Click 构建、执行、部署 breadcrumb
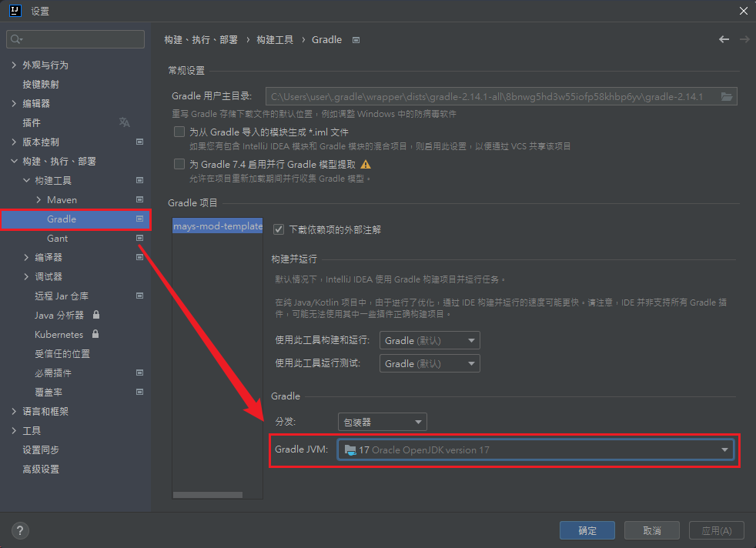 pos(201,39)
